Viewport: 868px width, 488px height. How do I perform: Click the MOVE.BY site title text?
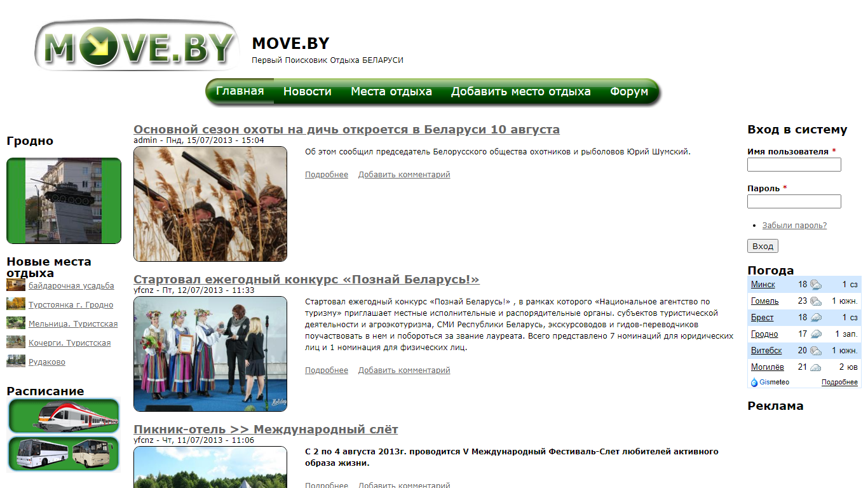click(x=290, y=43)
